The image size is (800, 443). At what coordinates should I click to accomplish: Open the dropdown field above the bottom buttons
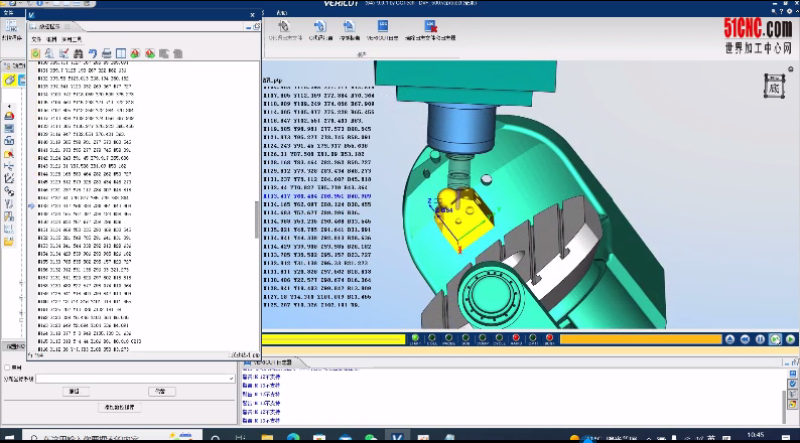click(135, 378)
